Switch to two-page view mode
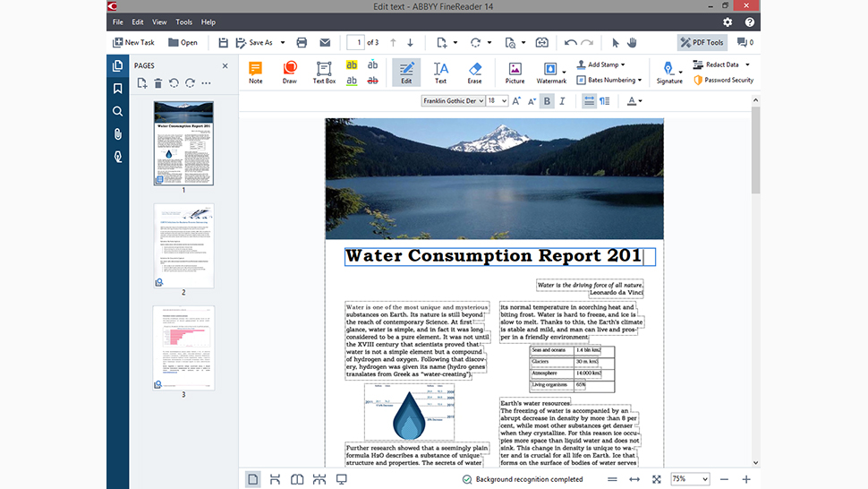868x489 pixels. [x=297, y=479]
